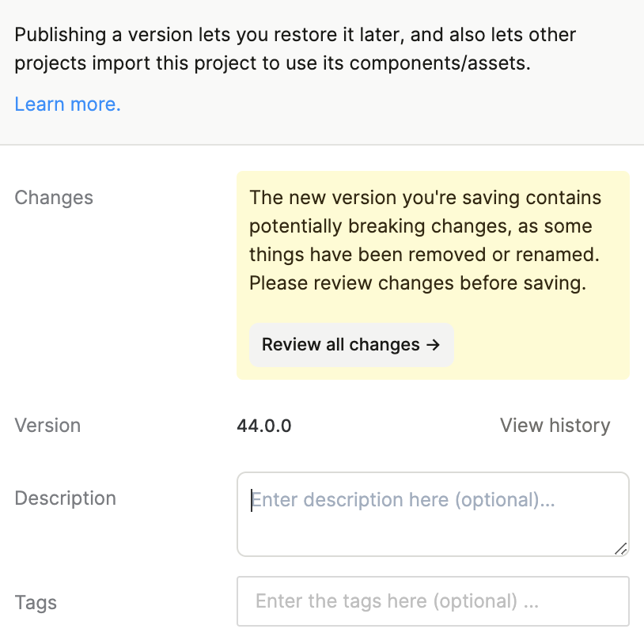Click 'Please review changes before saving' text
The height and width of the screenshot is (644, 644).
(417, 283)
